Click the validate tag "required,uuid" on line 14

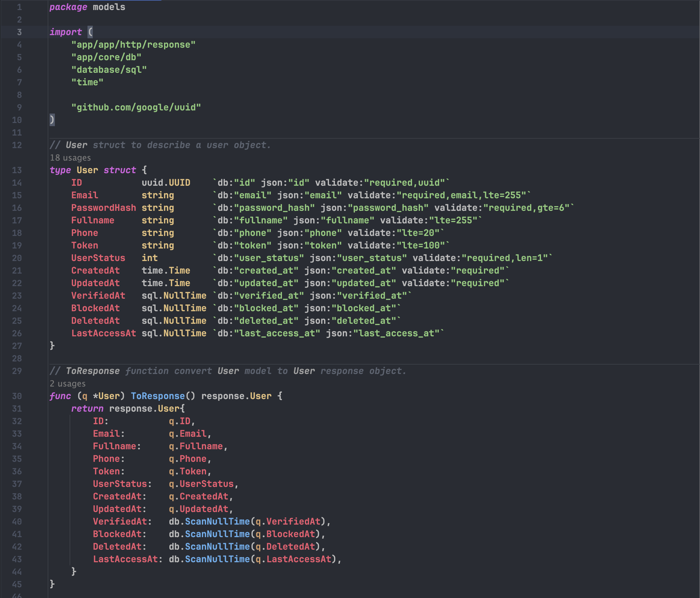pyautogui.click(x=404, y=183)
